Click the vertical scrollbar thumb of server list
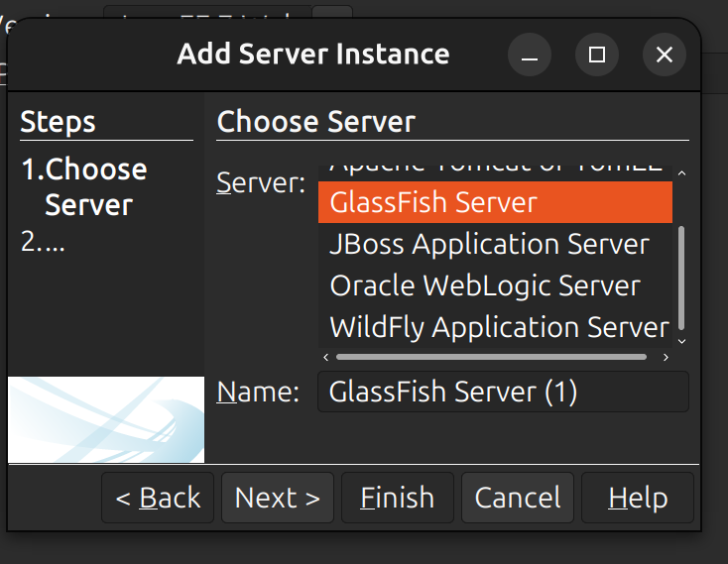This screenshot has width=728, height=564. 681,278
